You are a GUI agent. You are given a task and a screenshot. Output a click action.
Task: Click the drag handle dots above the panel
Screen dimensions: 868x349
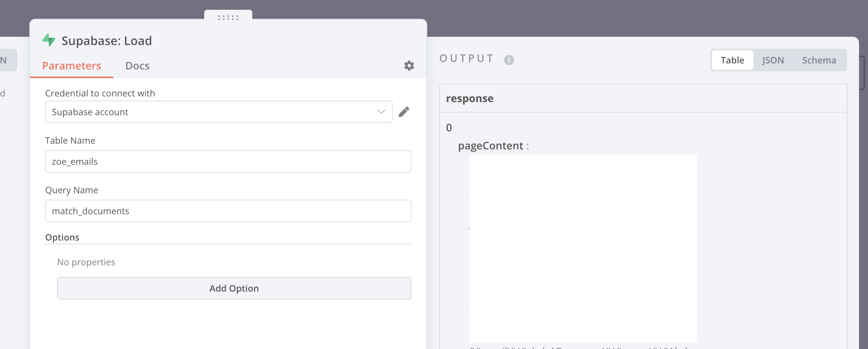click(x=228, y=17)
